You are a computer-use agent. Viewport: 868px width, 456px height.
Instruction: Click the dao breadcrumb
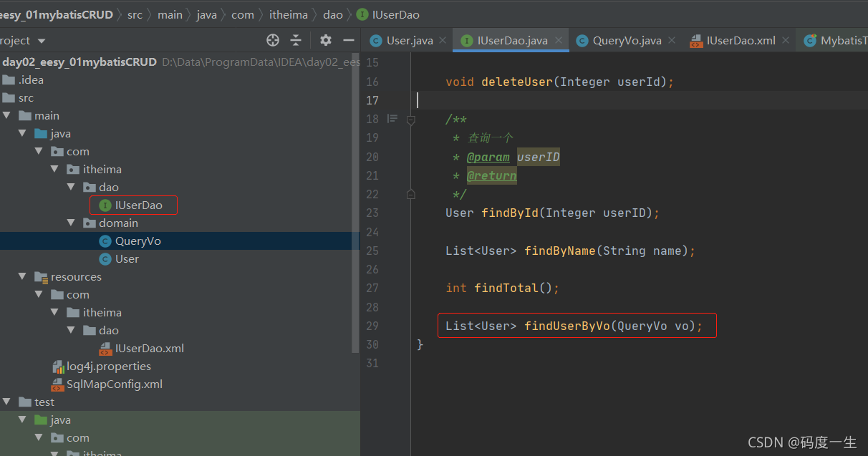(x=333, y=14)
